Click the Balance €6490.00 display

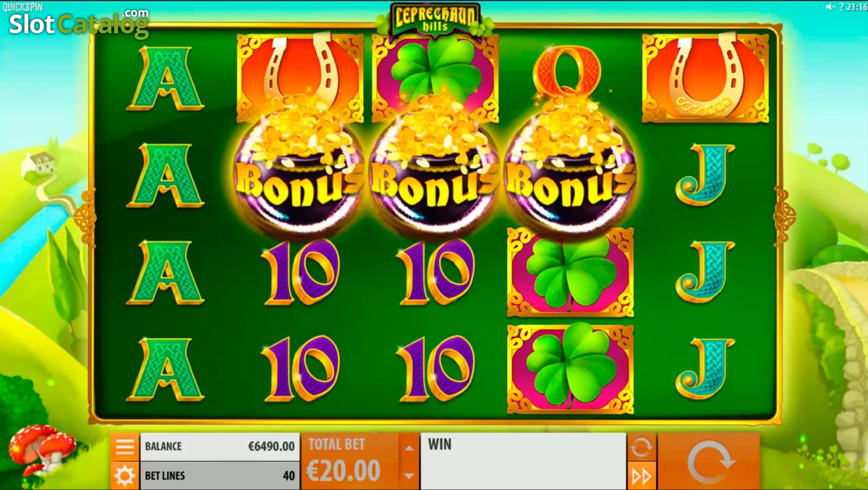point(220,447)
